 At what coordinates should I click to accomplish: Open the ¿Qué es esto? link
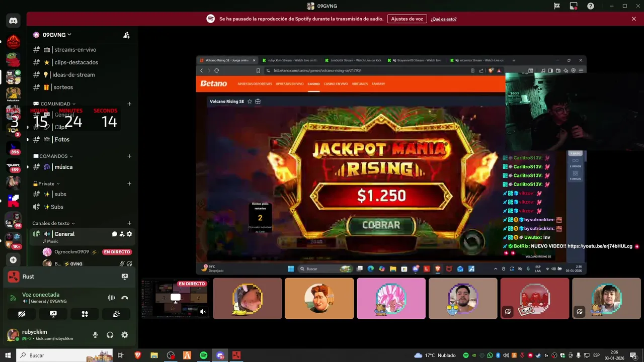point(444,19)
